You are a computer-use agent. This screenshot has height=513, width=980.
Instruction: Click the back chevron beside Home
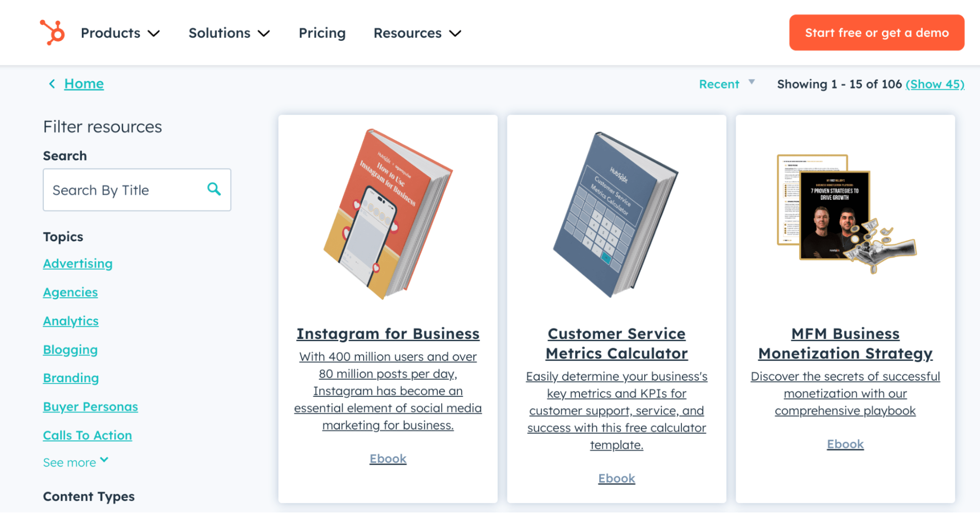click(52, 84)
